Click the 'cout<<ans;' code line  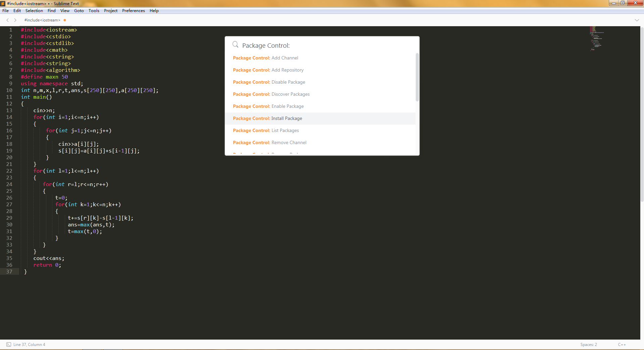(49, 258)
